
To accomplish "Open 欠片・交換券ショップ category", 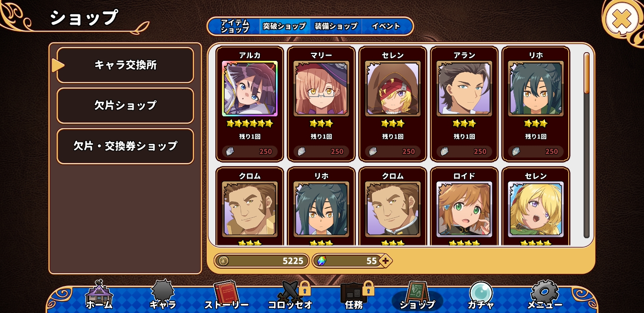I will [125, 146].
